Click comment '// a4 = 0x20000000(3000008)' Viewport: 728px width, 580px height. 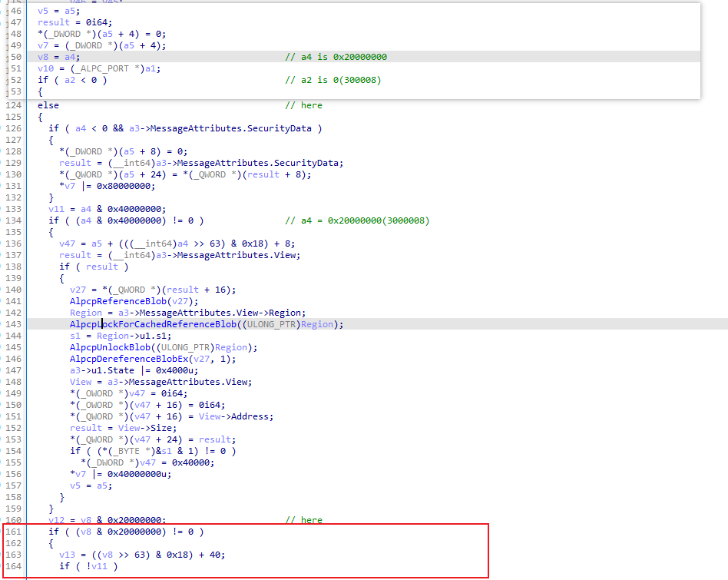tap(357, 220)
